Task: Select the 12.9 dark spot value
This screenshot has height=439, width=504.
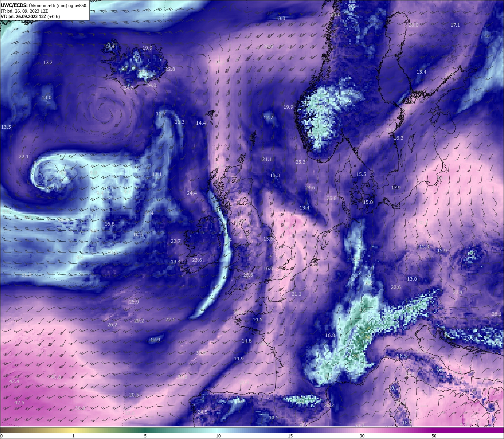Action: pos(155,340)
